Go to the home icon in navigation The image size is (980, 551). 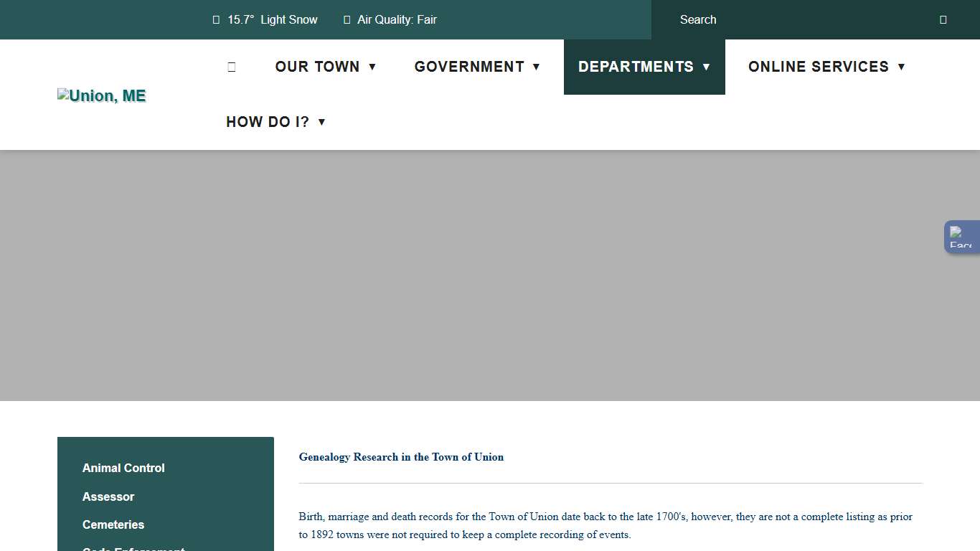(231, 67)
